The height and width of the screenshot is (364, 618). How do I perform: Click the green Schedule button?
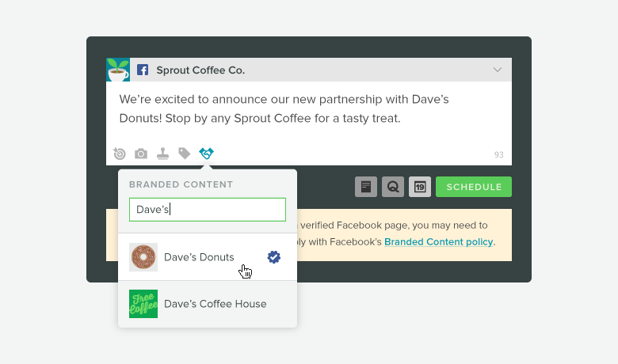click(x=474, y=187)
